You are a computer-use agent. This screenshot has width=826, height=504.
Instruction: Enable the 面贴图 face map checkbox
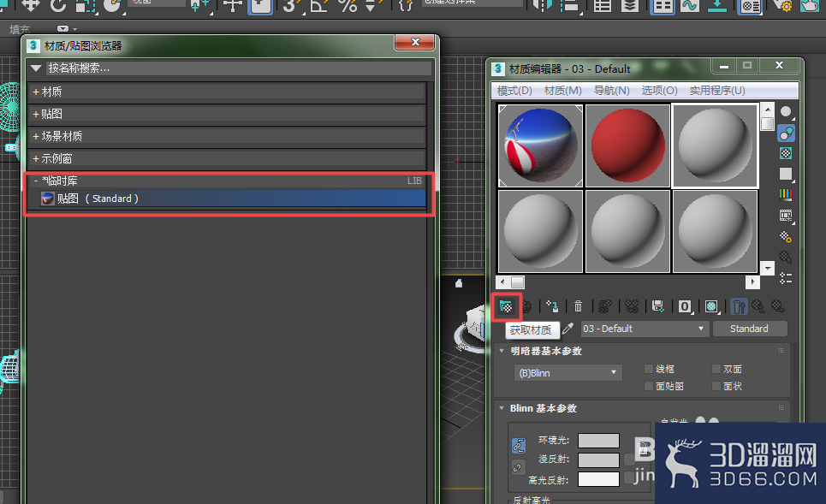(649, 386)
